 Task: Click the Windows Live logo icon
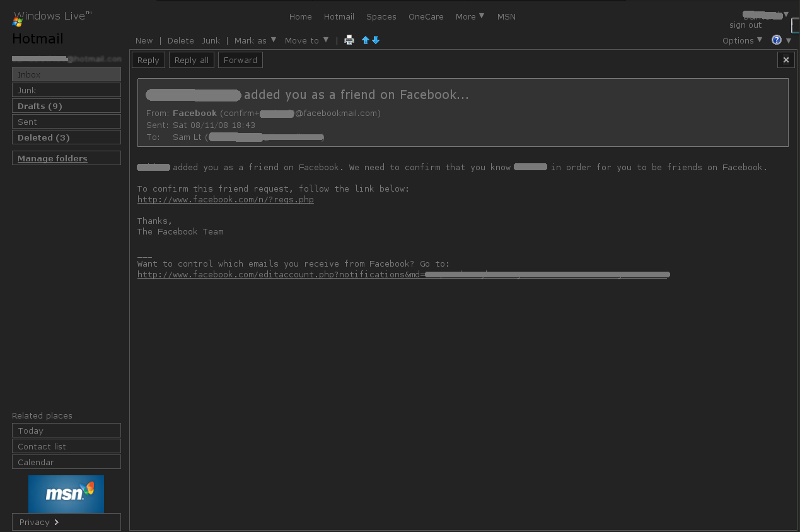(x=18, y=22)
